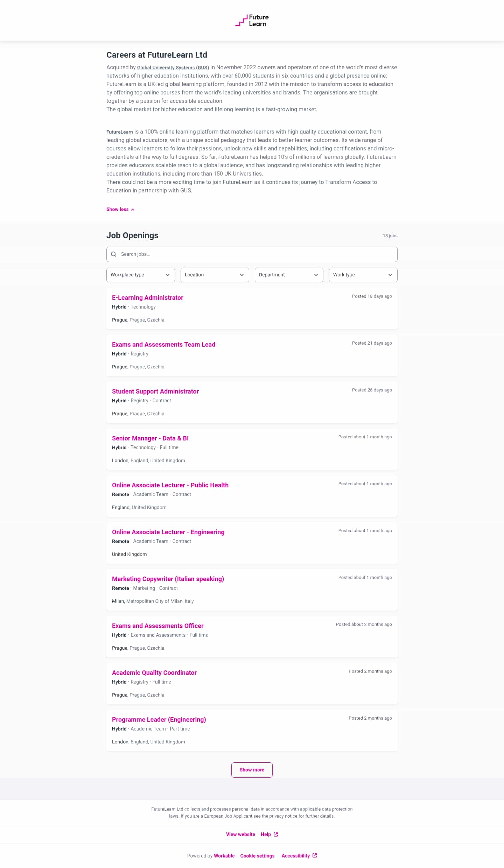Collapse description with Show less

[x=120, y=209]
